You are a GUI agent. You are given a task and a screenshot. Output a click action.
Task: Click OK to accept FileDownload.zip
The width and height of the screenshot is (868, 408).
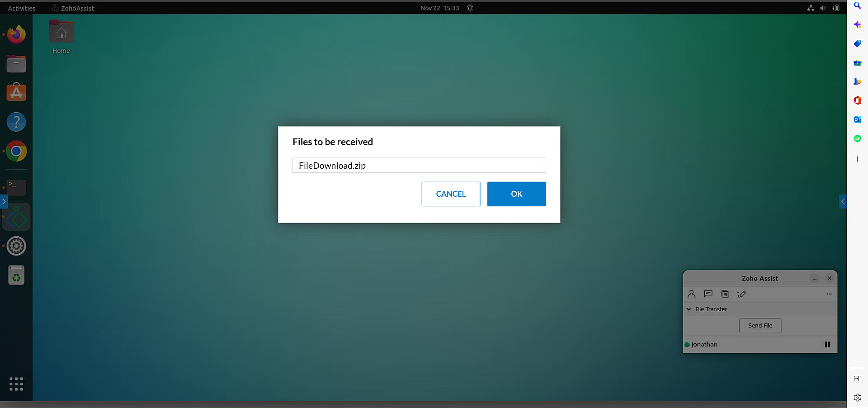pos(516,194)
